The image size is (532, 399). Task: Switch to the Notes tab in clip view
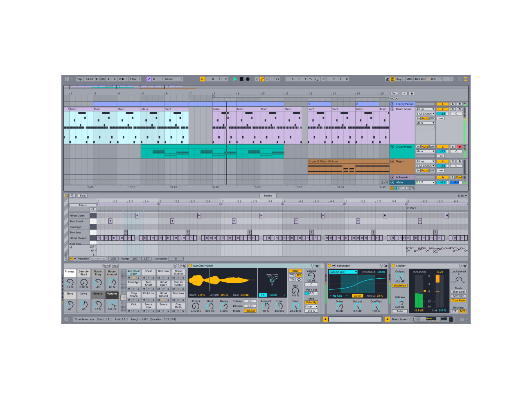tap(268, 195)
